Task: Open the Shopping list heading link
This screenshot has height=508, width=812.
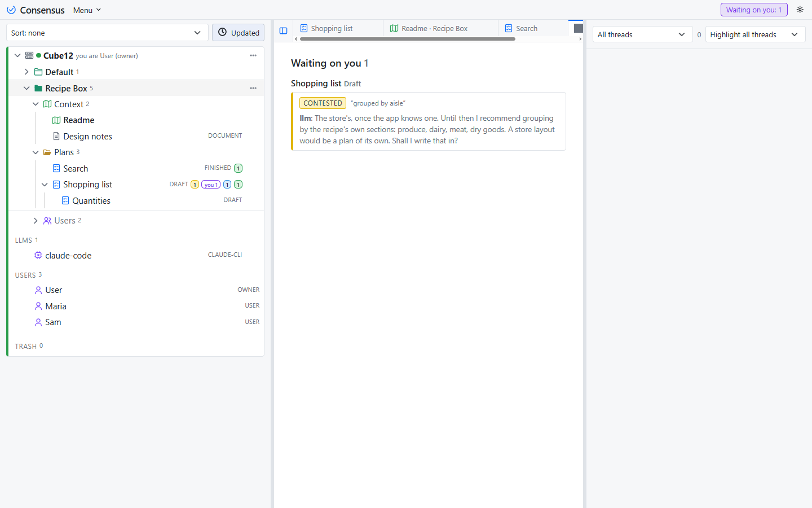Action: click(316, 84)
